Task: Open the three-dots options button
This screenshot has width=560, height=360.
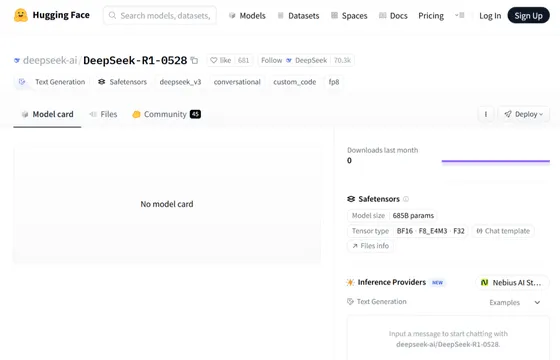Action: (486, 114)
